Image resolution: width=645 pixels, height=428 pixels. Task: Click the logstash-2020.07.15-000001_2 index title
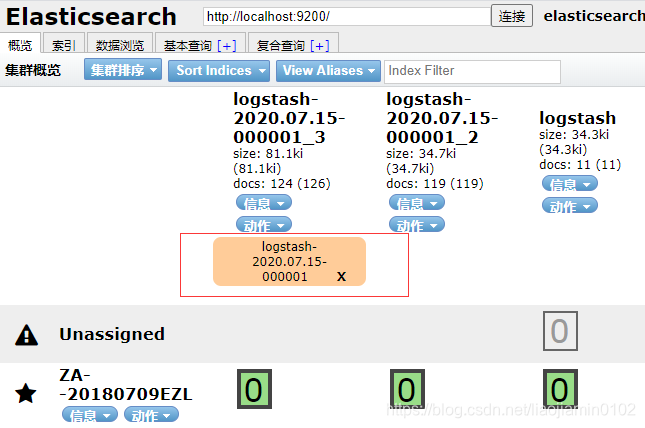(442, 118)
